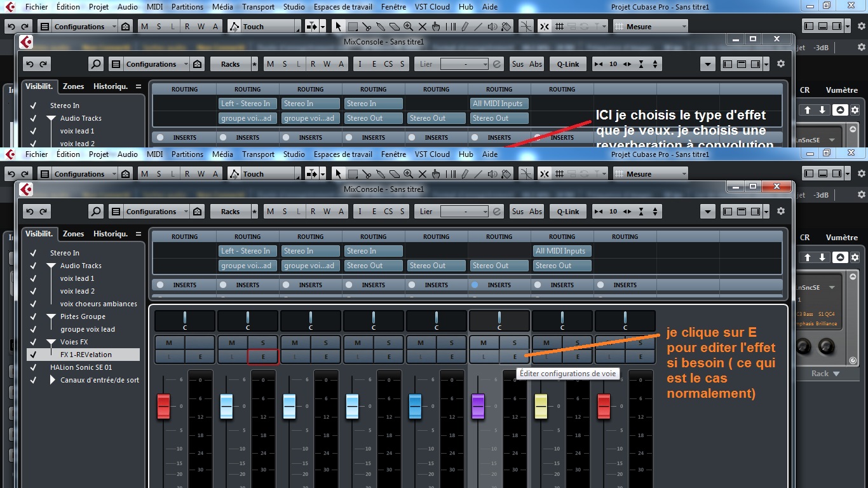Click the E edit button on the purple-fader channel
Viewport: 868px width, 488px height.
pyautogui.click(x=515, y=357)
